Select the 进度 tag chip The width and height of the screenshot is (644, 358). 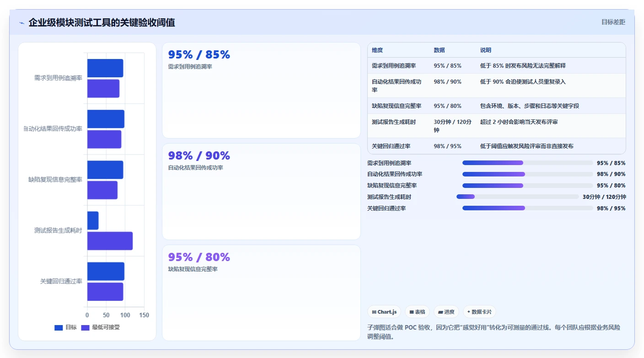click(x=446, y=312)
